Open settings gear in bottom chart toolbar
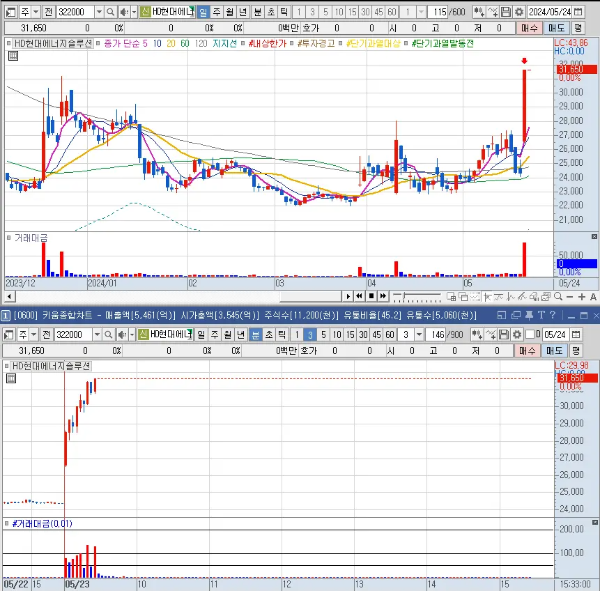 click(517, 335)
